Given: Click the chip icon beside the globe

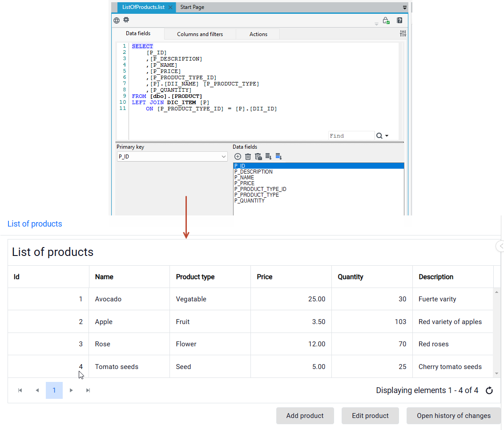Looking at the screenshot, I should tap(126, 20).
